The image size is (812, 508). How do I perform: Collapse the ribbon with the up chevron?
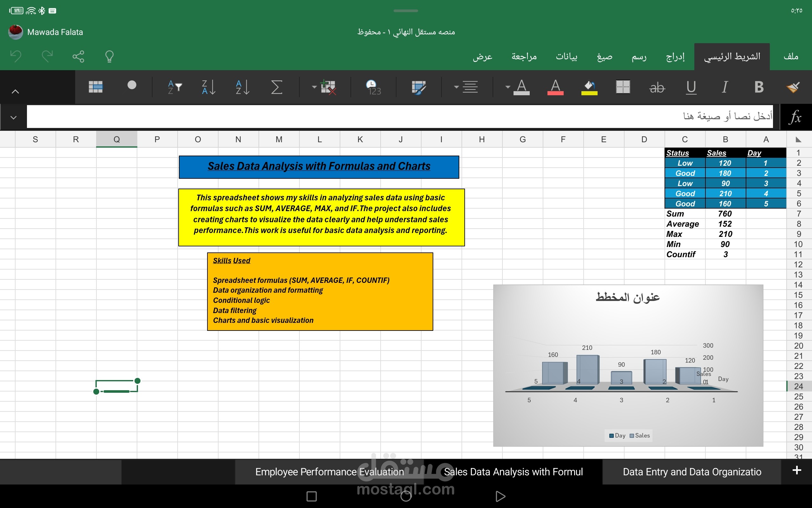click(16, 91)
